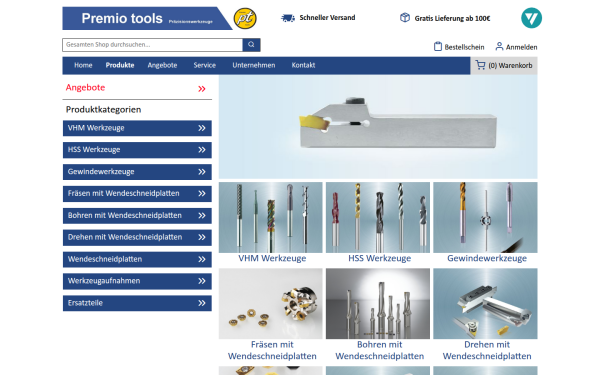Viewport: 600px width, 375px height.
Task: Expand Drehen mit Wendeschneidplatten chevron
Action: (x=202, y=237)
